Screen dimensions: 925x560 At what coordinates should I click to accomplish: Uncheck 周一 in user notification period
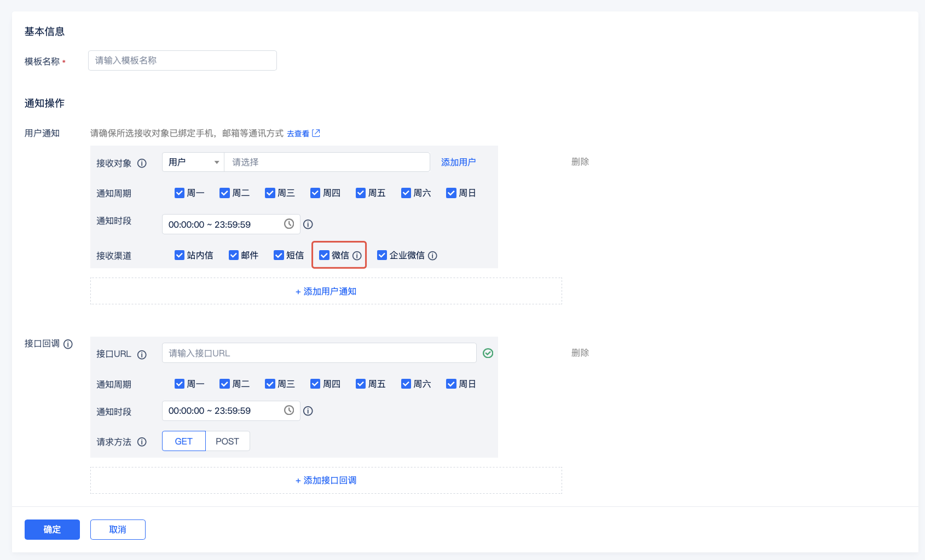click(x=180, y=193)
